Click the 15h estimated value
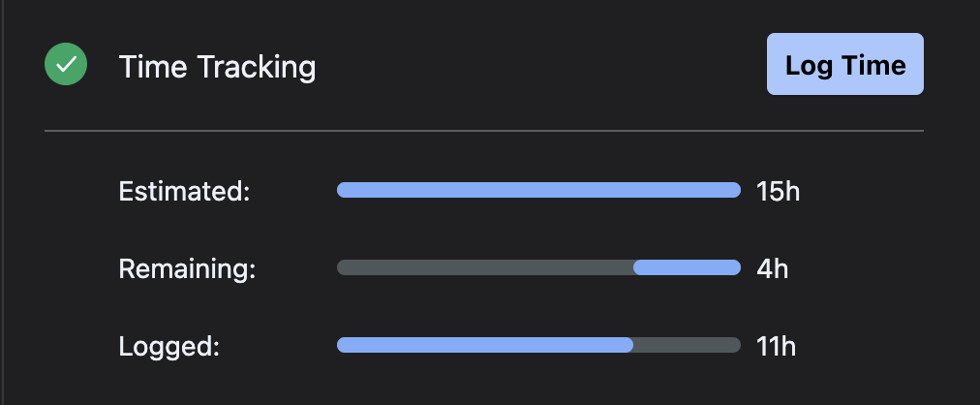This screenshot has width=980, height=405. click(x=778, y=191)
